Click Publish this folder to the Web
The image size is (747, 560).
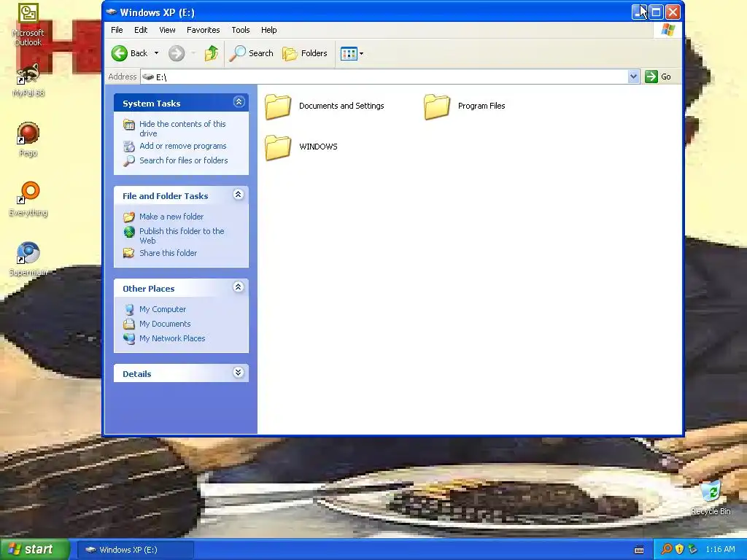(182, 236)
